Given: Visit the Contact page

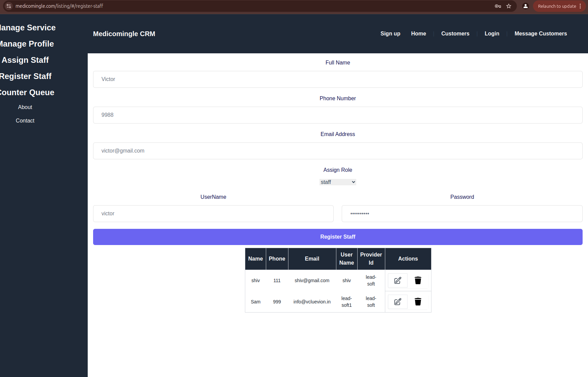Looking at the screenshot, I should (x=25, y=120).
